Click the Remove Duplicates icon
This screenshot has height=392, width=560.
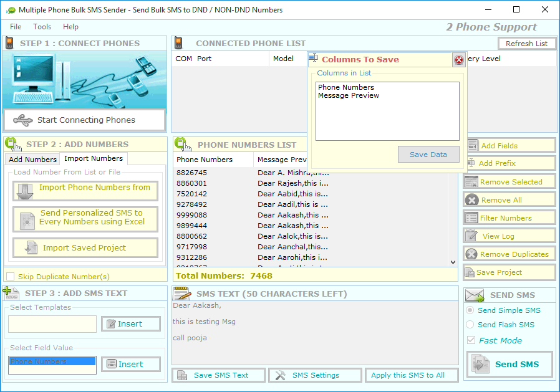tap(471, 254)
